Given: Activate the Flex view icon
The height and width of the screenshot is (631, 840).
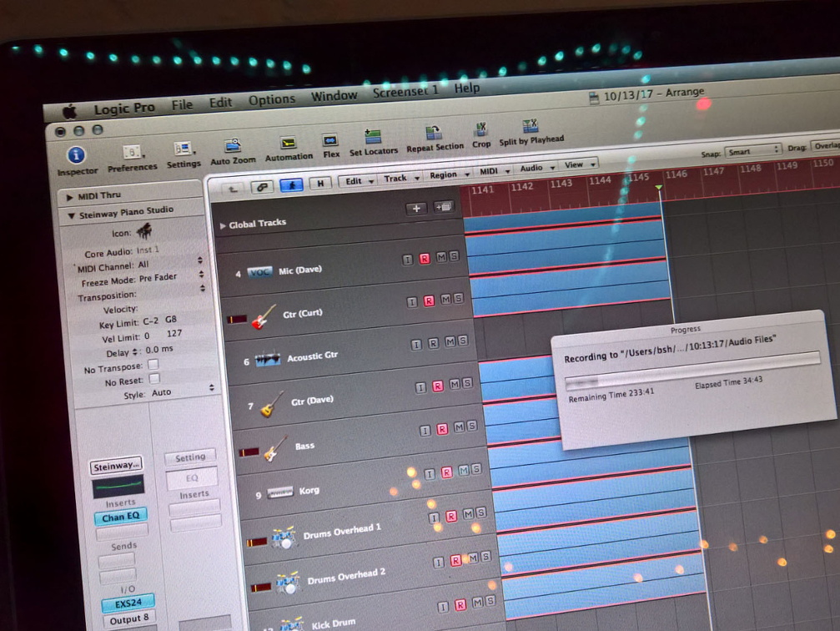Looking at the screenshot, I should [330, 141].
